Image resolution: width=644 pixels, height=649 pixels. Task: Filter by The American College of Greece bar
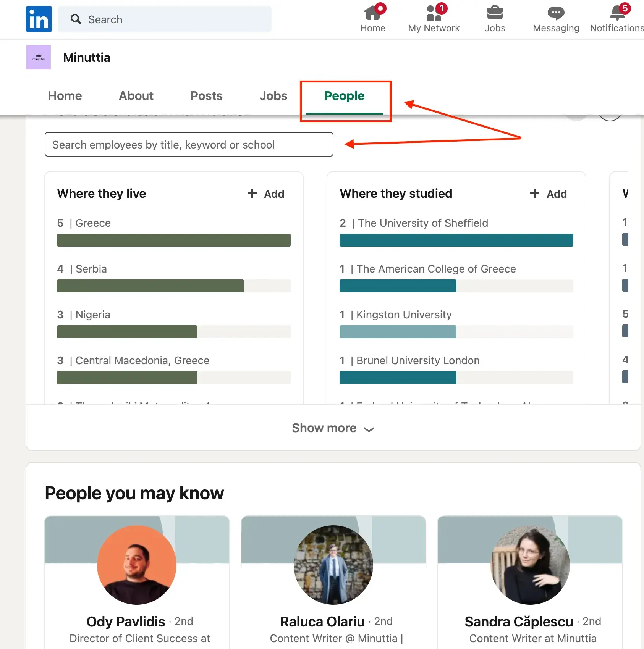pyautogui.click(x=456, y=286)
